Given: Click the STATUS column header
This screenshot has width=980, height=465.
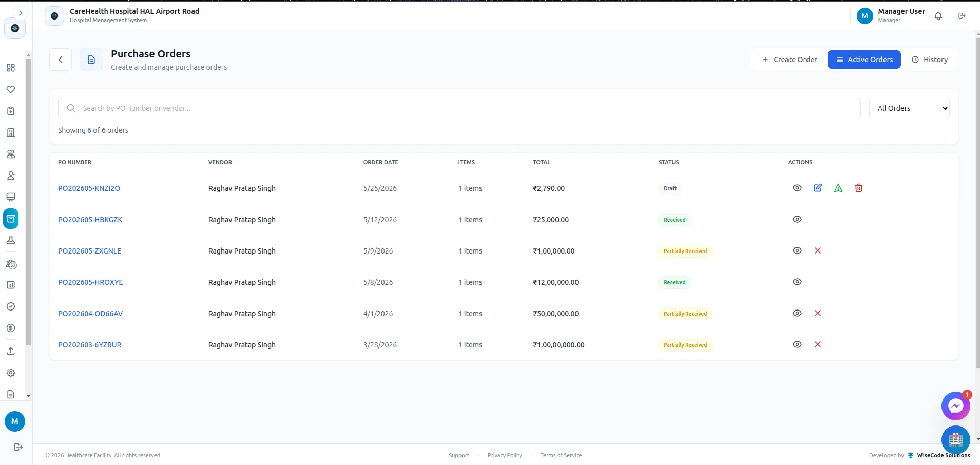Looking at the screenshot, I should click(669, 162).
